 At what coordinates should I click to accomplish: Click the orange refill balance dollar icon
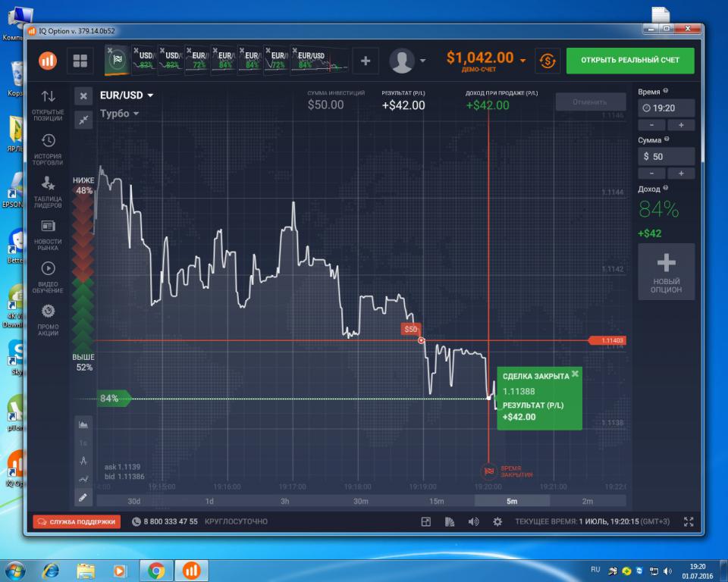click(548, 61)
